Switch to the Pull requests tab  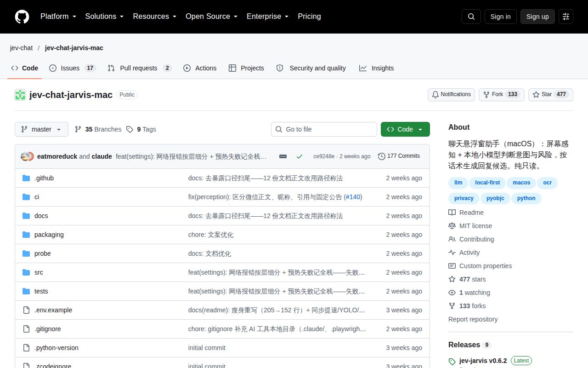[x=140, y=68]
